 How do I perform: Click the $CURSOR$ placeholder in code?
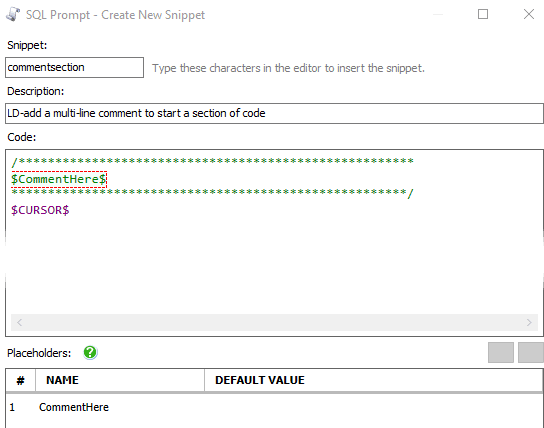tap(40, 210)
